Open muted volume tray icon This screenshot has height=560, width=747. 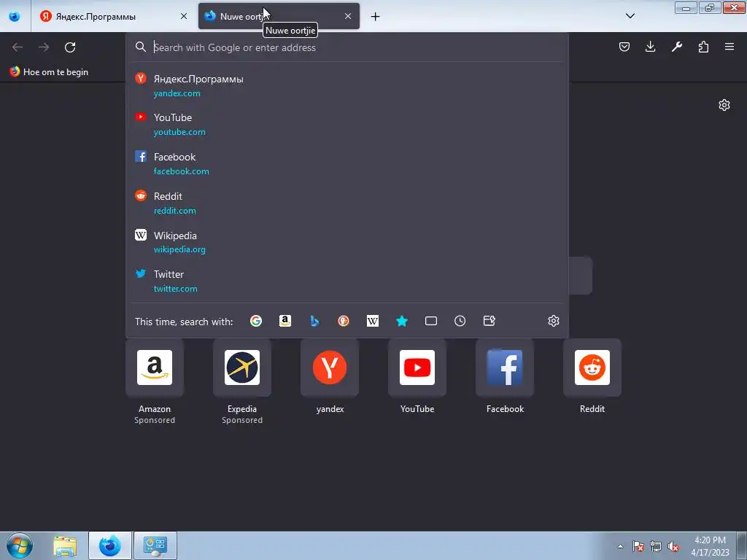pos(673,546)
